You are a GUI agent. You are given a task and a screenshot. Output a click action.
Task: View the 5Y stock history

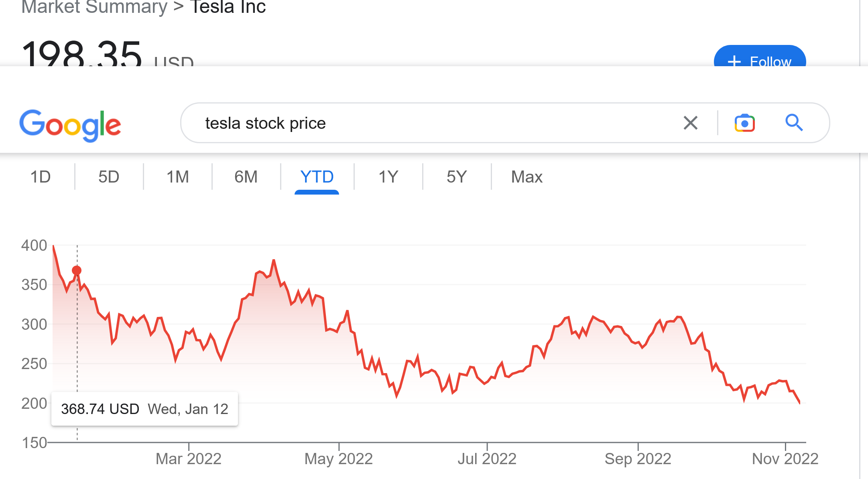coord(457,177)
